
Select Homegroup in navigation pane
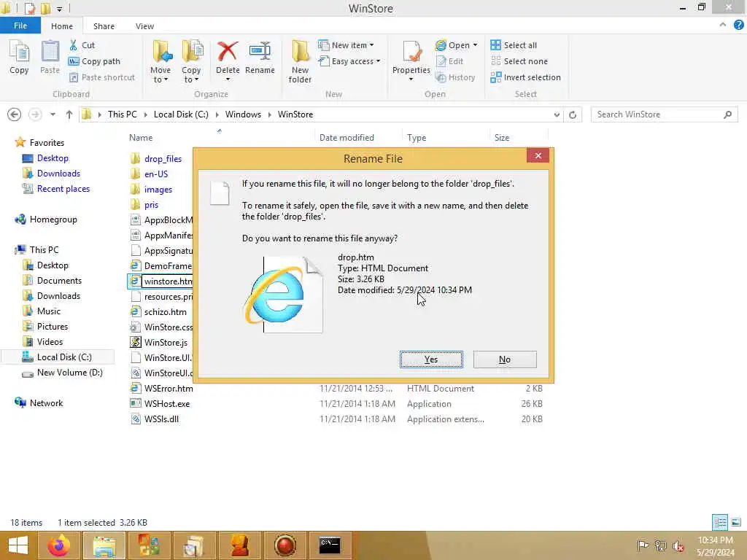click(46, 219)
